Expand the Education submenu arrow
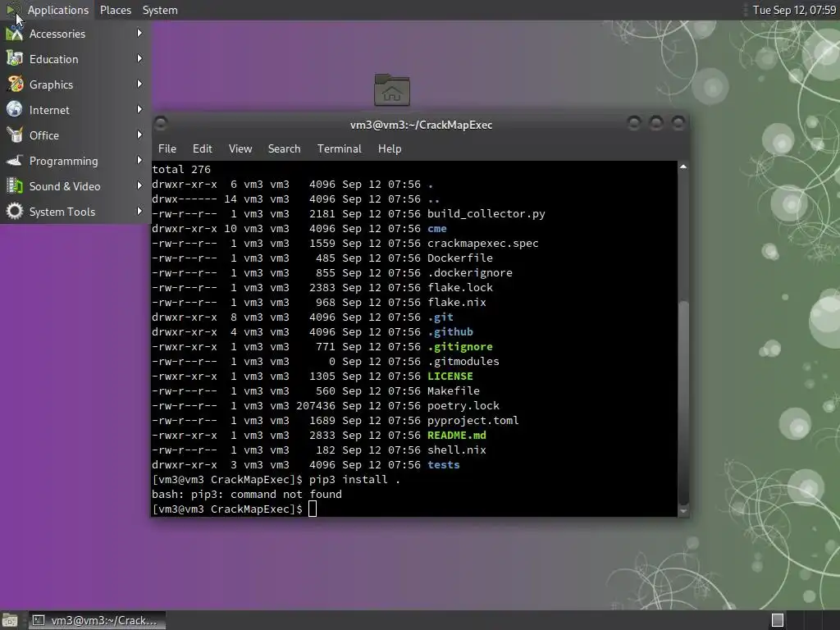The height and width of the screenshot is (630, 840). click(139, 58)
